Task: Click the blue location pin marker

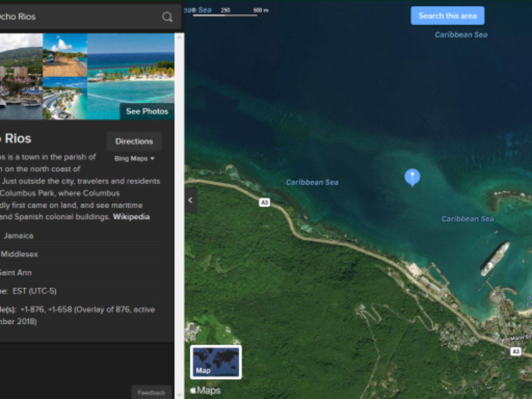Action: pos(412,177)
